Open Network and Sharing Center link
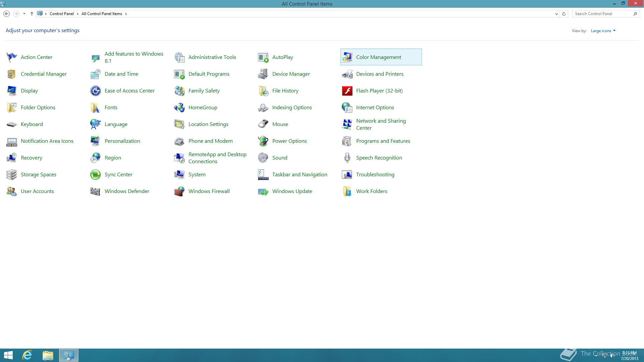644x362 pixels. click(x=381, y=124)
